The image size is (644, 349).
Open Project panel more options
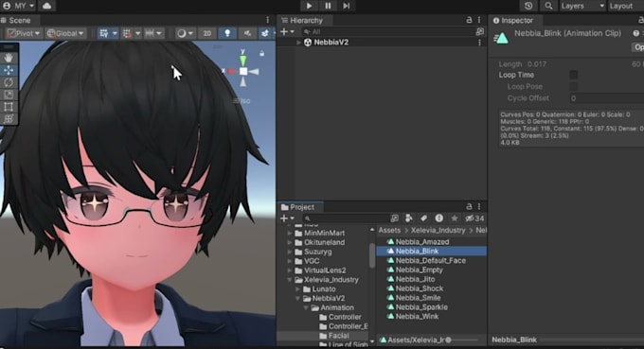pyautogui.click(x=479, y=207)
